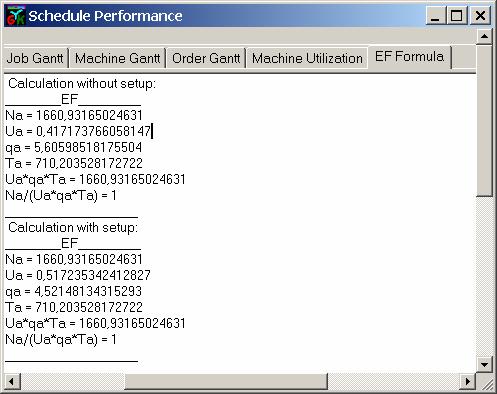
Task: Click the horizontal scrollbar thumb
Action: 226,381
